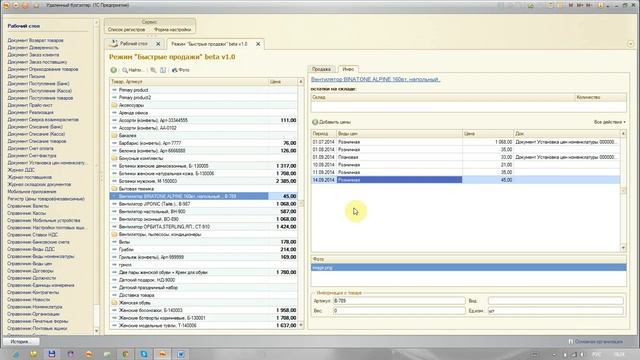Image resolution: width=640 pixels, height=360 pixels.
Task: Open the 'Бытовая техника' folder
Action: (204, 189)
